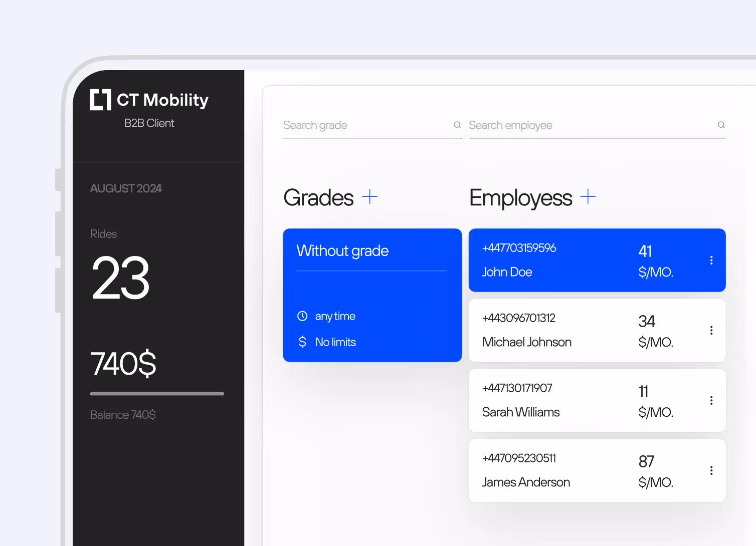Viewport: 756px width, 546px height.
Task: Click the Balance 740$ text
Action: (x=123, y=415)
